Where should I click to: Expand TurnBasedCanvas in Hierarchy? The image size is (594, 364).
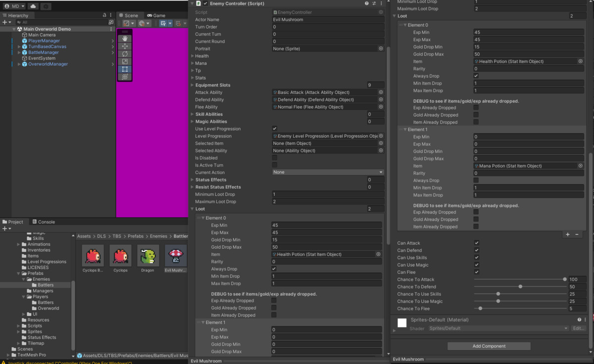coord(19,46)
